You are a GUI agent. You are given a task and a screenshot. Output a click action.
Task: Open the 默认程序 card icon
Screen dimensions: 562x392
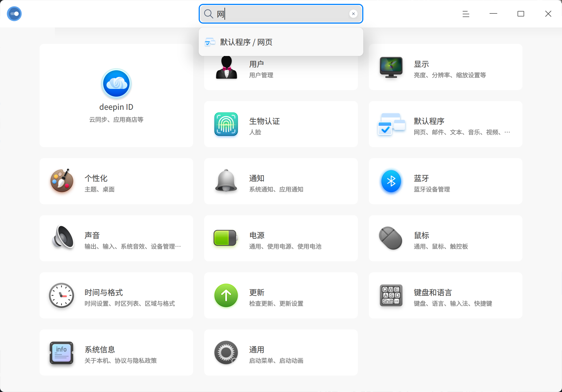[x=391, y=124]
